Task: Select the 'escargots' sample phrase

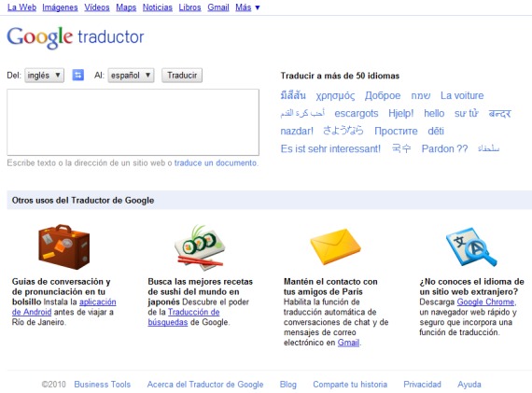Action: click(357, 113)
